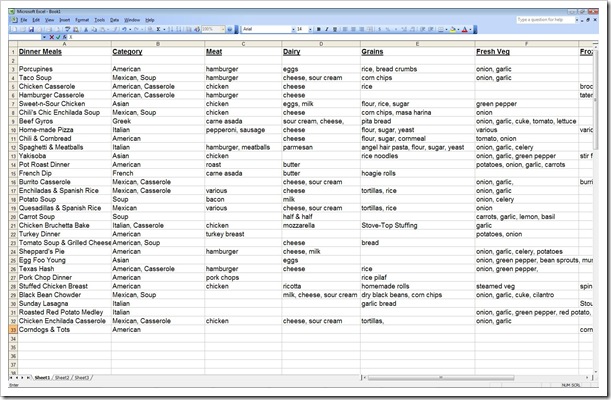Click the New workbook icon

point(14,29)
